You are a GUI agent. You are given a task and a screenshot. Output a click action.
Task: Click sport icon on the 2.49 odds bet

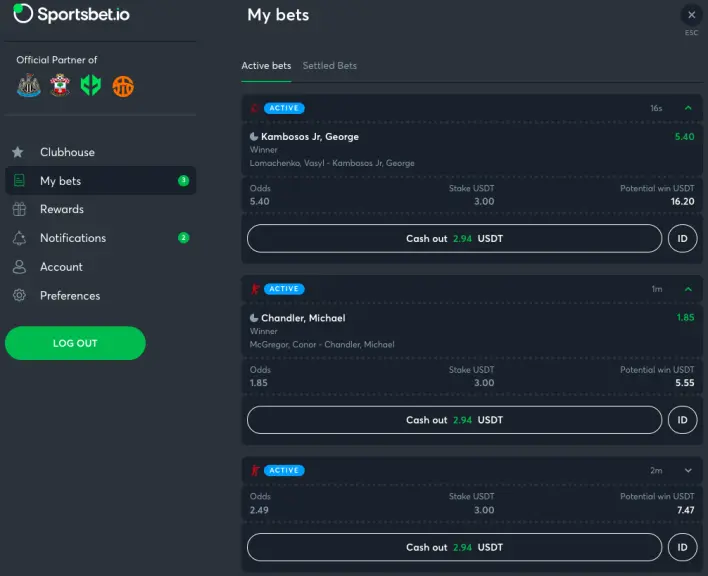click(x=255, y=470)
